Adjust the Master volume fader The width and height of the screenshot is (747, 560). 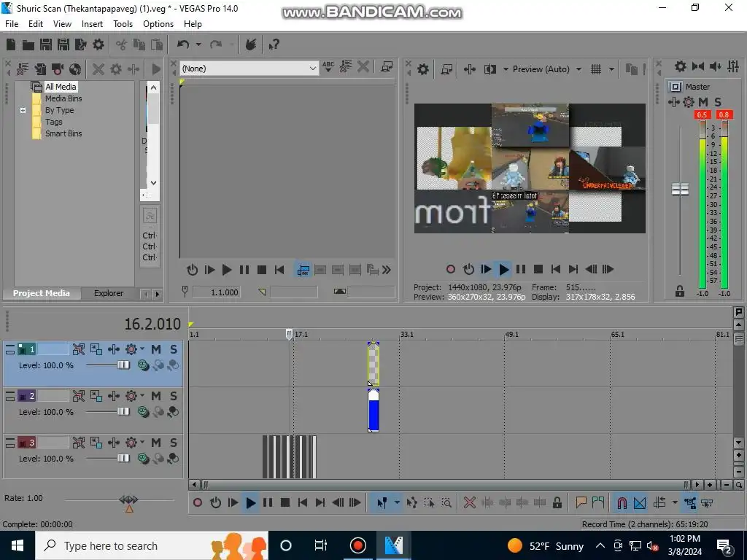tap(680, 189)
